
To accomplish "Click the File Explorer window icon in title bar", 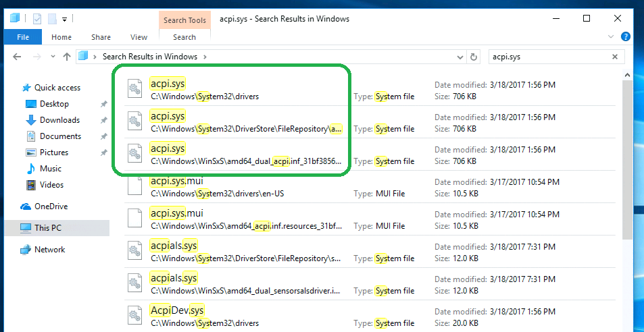I will click(15, 18).
